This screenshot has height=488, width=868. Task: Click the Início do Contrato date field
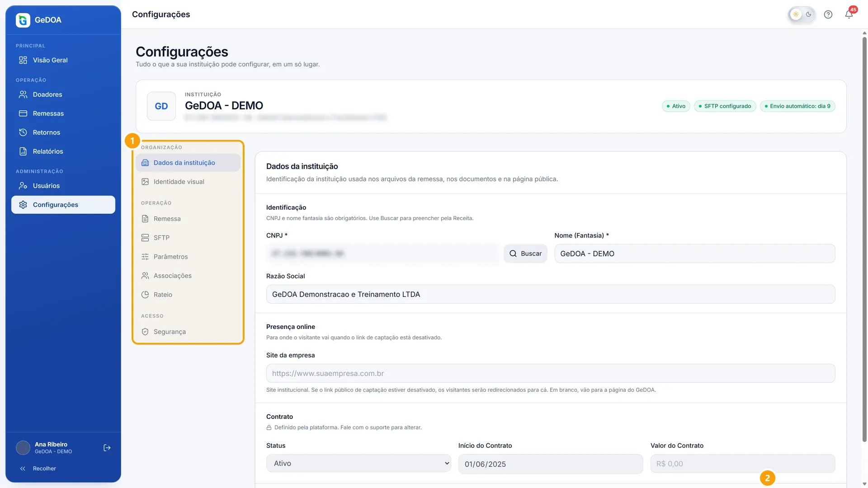point(551,464)
